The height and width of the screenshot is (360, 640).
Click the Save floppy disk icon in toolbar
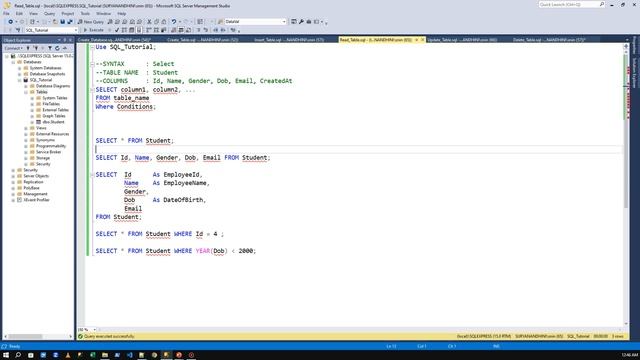(62, 22)
